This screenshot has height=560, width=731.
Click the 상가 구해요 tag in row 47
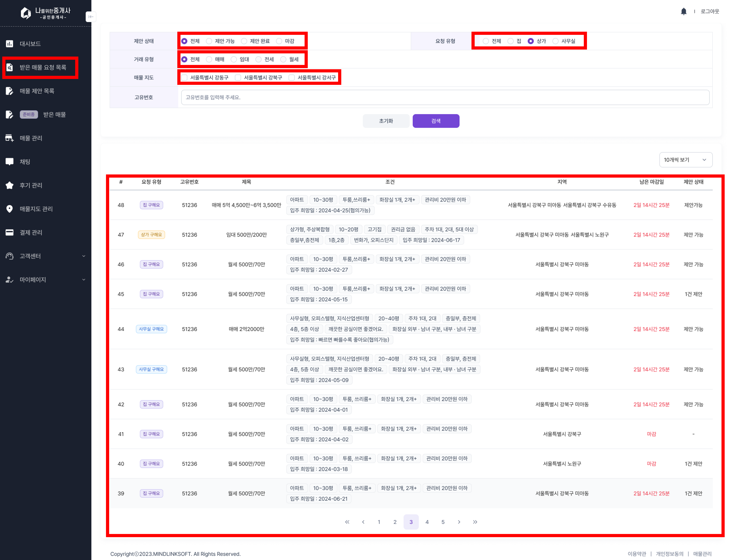[x=151, y=235]
